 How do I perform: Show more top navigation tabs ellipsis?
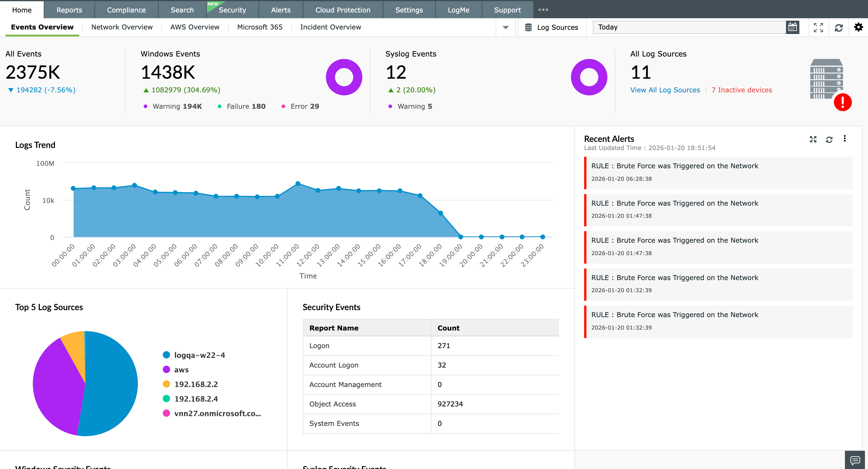[x=543, y=10]
